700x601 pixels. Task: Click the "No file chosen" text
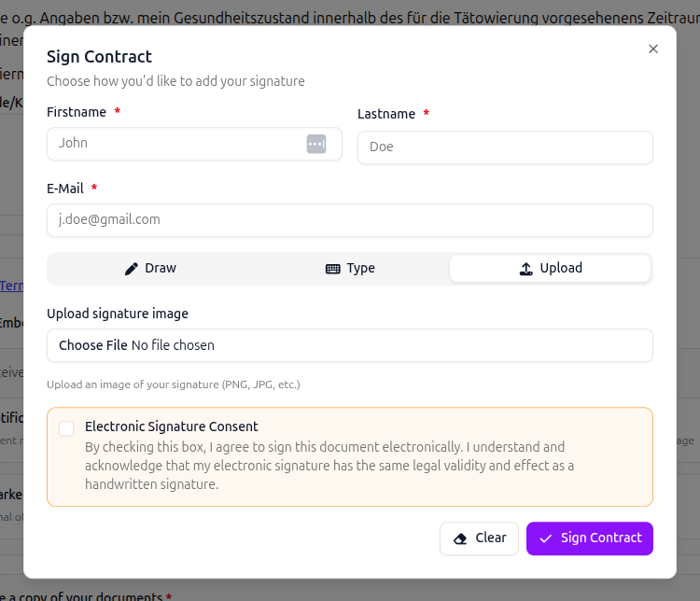tap(173, 345)
